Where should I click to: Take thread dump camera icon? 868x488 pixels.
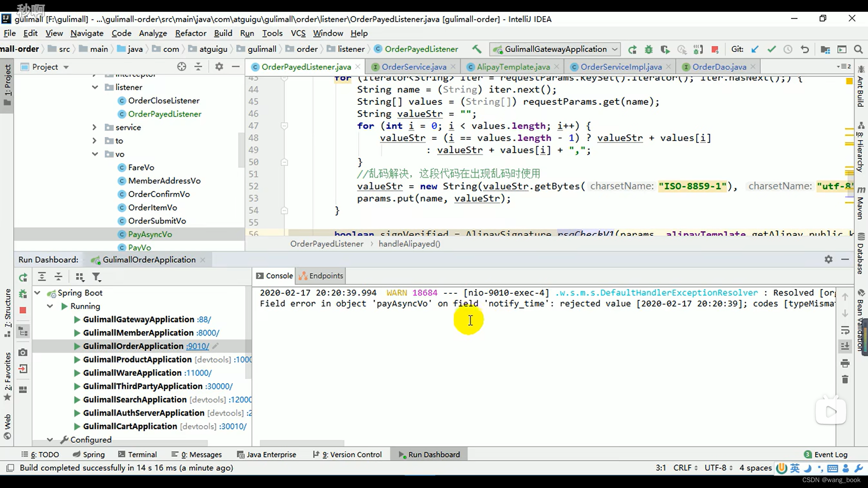(x=23, y=352)
